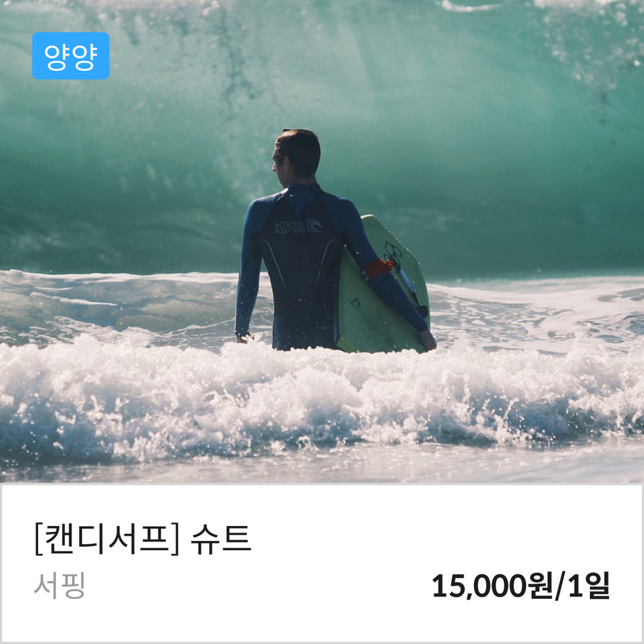
Task: Click the white info panel below photo
Action: point(322,563)
